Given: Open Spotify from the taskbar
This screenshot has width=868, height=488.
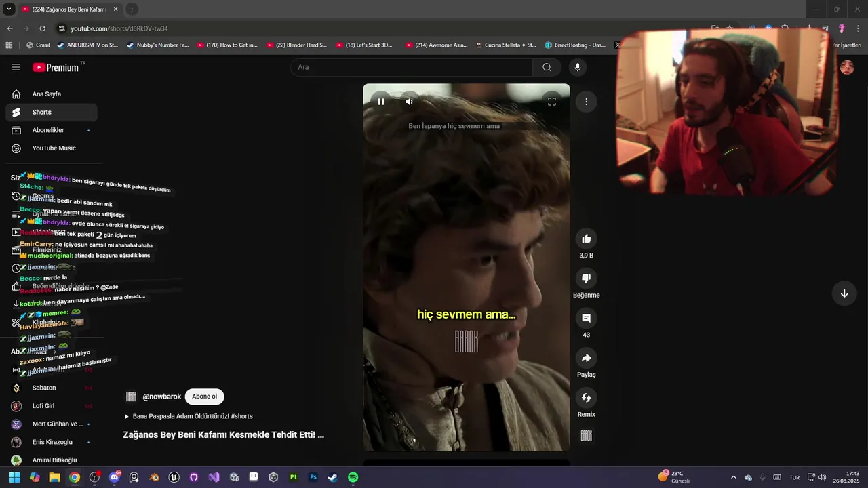Looking at the screenshot, I should tap(353, 477).
